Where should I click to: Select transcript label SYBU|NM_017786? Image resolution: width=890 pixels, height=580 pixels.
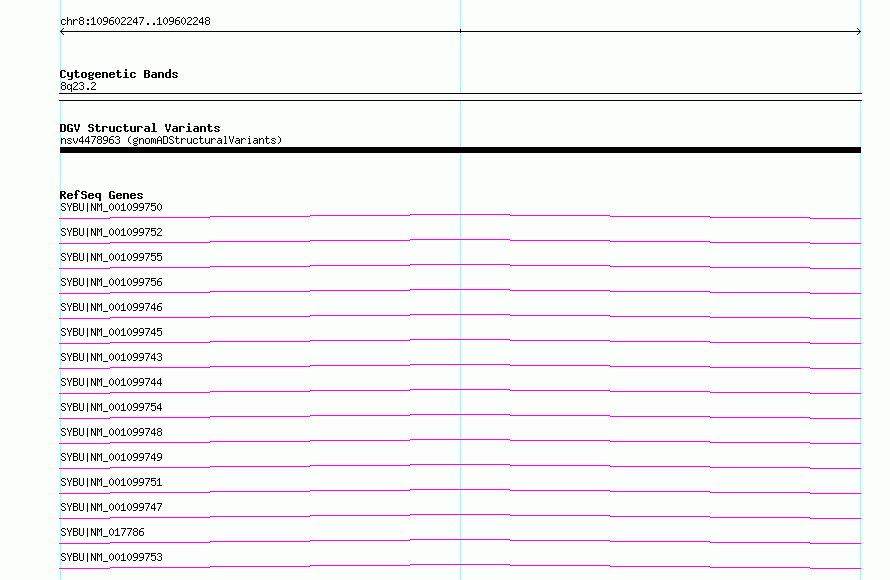[x=102, y=532]
